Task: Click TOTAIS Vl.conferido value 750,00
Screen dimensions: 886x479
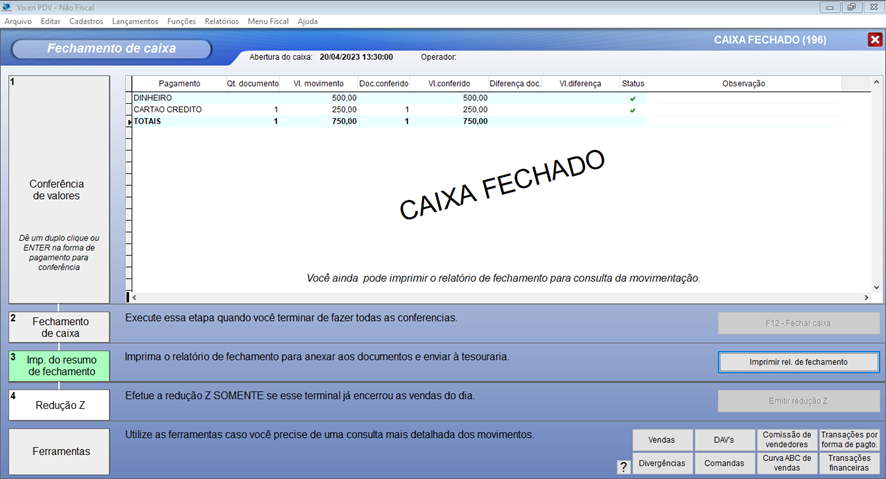Action: pos(475,121)
